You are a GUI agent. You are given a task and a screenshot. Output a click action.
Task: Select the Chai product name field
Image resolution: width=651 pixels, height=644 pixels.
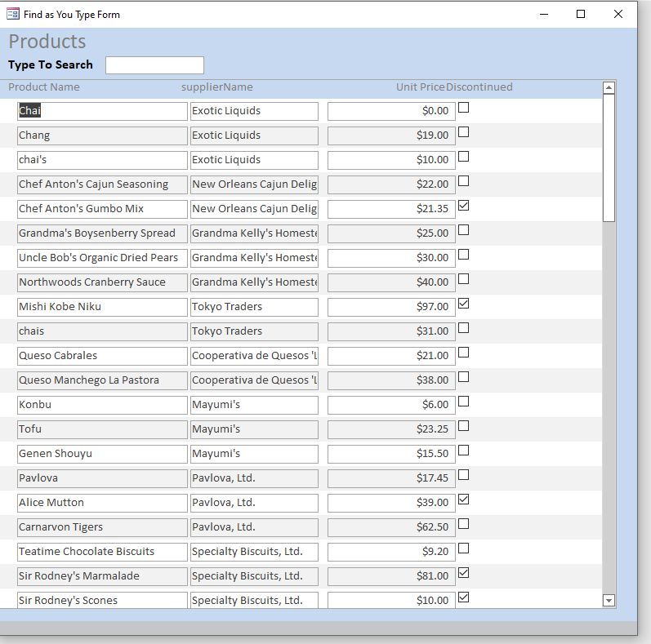(x=102, y=111)
